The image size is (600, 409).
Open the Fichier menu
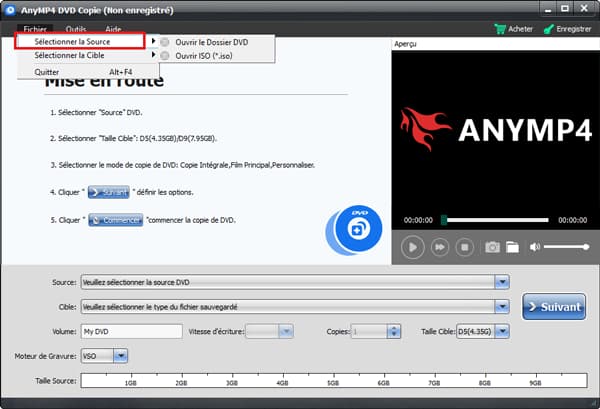tap(35, 29)
